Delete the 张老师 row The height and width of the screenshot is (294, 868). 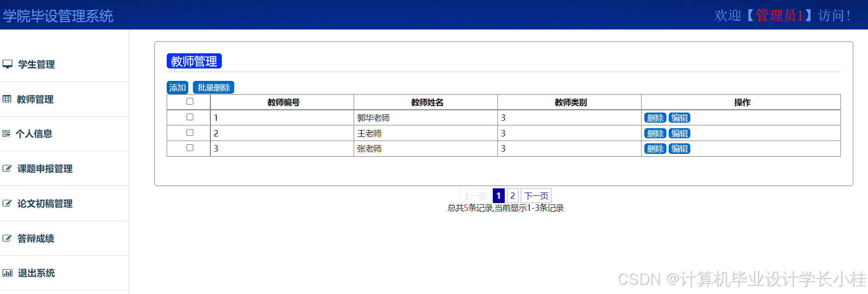pyautogui.click(x=655, y=149)
